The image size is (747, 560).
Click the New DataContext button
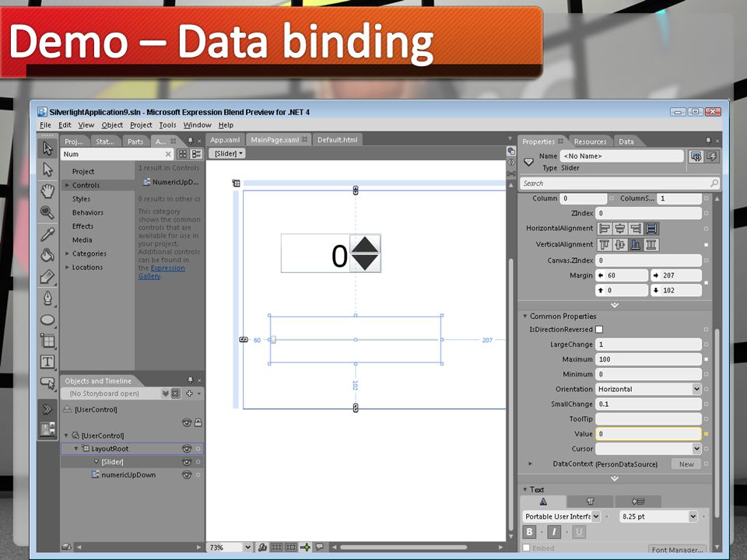pyautogui.click(x=686, y=464)
